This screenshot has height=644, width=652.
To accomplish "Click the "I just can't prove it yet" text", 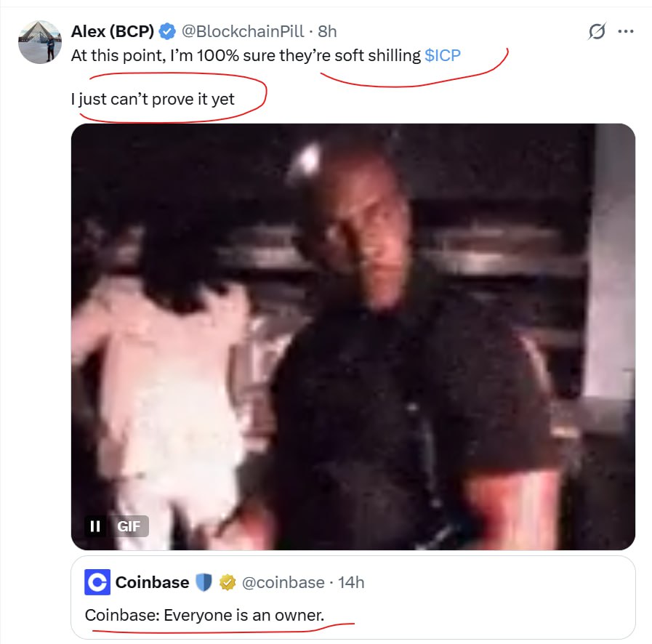I will click(153, 99).
